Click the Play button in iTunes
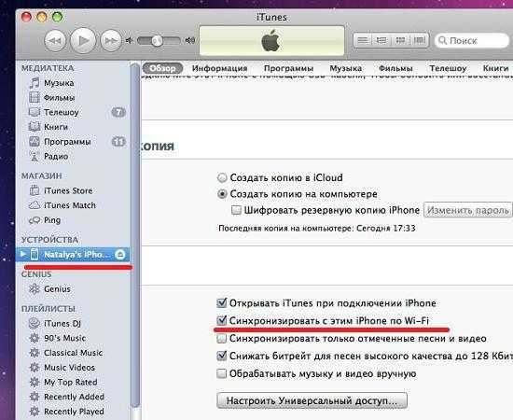 83,40
